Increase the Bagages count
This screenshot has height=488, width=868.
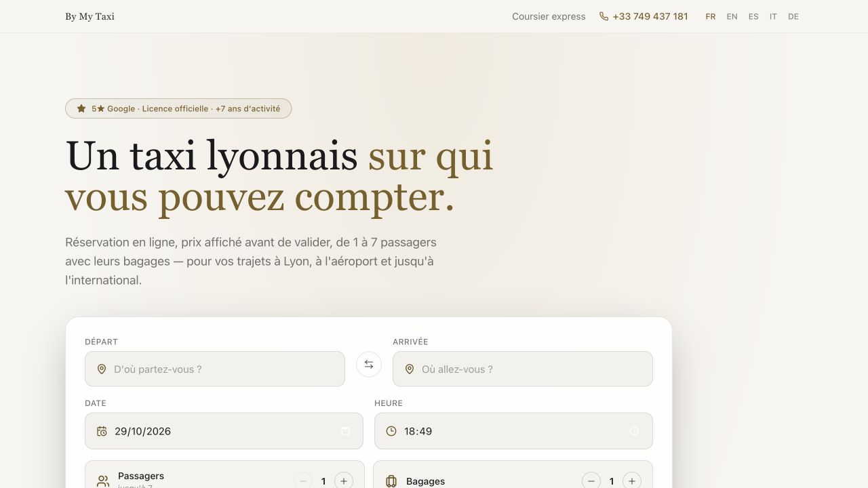(x=632, y=481)
